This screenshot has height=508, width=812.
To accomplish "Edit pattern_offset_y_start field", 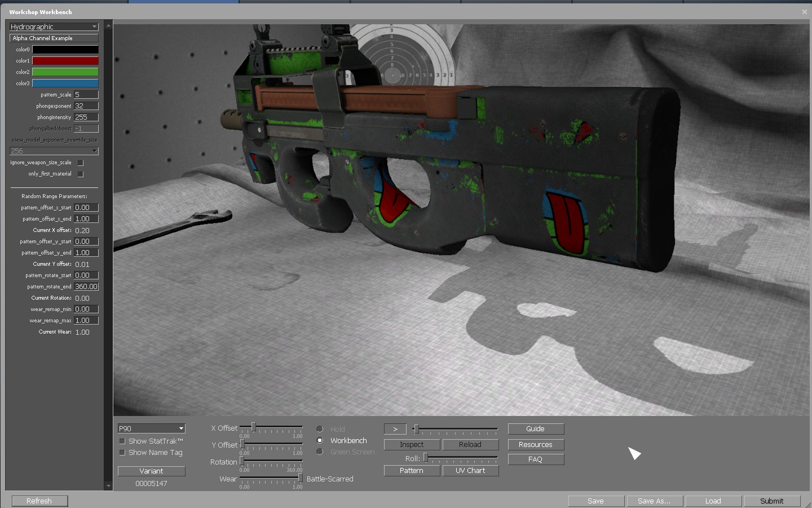I will 86,241.
